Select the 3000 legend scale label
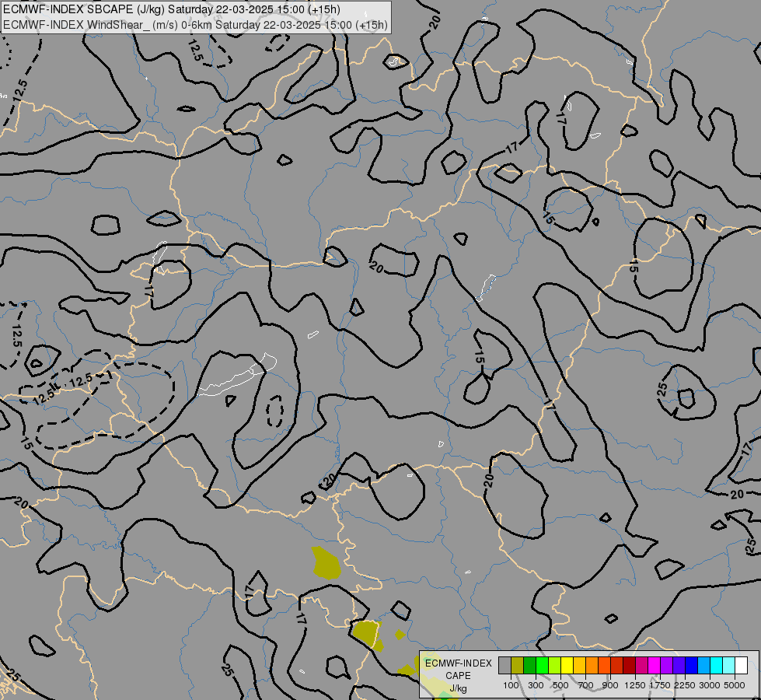 [710, 685]
